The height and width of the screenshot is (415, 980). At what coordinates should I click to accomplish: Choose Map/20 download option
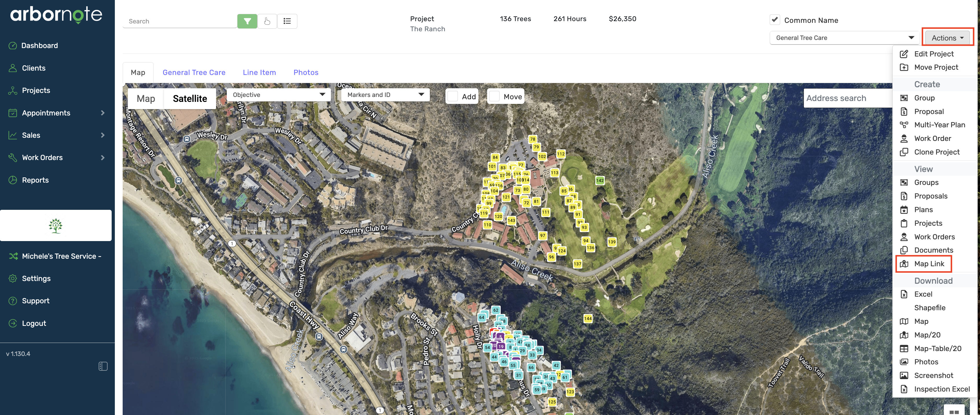coord(927,335)
